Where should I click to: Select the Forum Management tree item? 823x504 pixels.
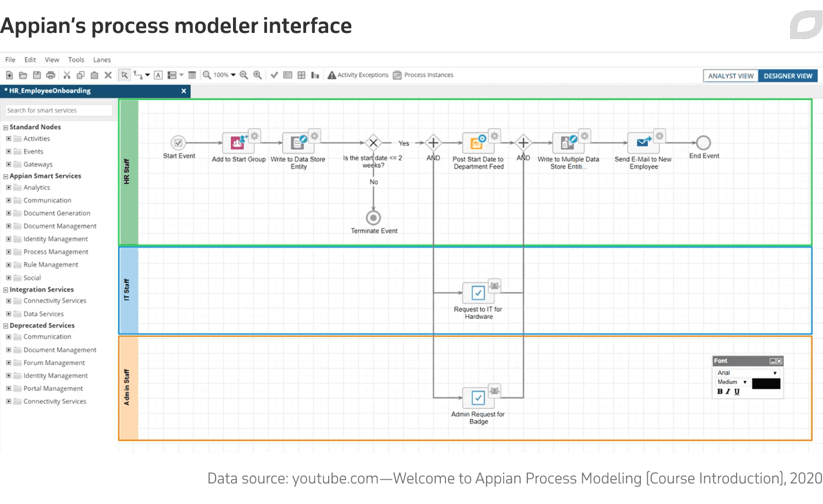click(x=54, y=363)
